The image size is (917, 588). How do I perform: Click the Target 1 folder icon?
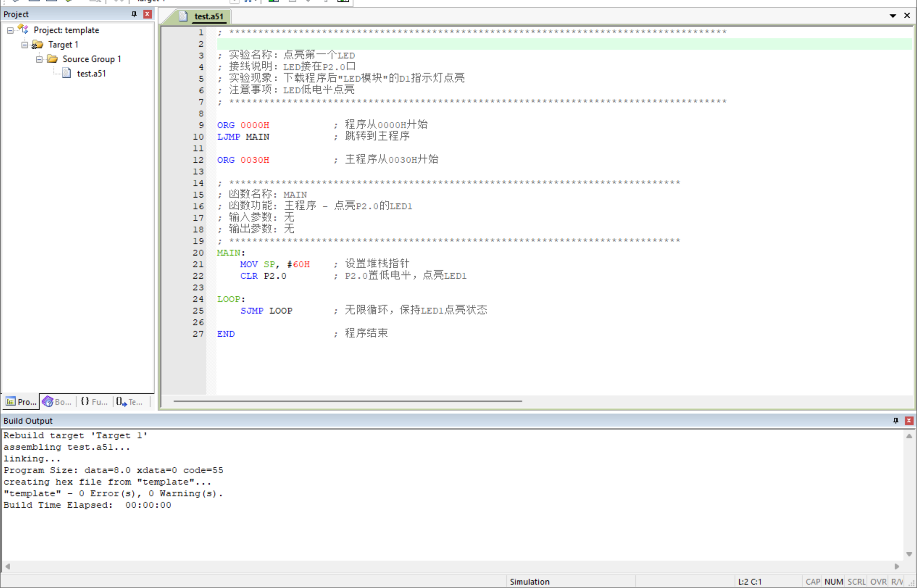click(x=37, y=44)
